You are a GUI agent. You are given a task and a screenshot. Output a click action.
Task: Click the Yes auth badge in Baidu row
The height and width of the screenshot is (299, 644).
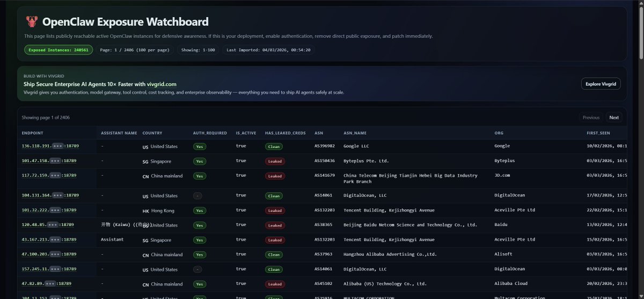click(200, 225)
